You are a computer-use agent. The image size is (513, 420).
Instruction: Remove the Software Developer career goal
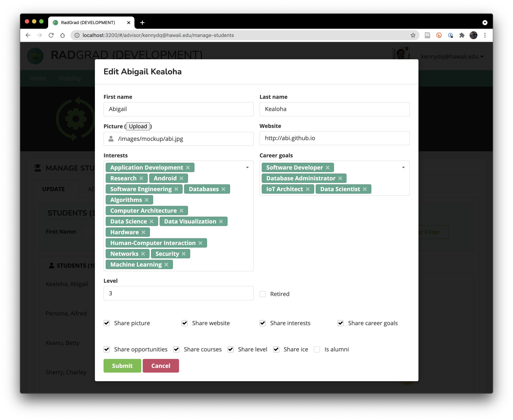click(x=328, y=168)
